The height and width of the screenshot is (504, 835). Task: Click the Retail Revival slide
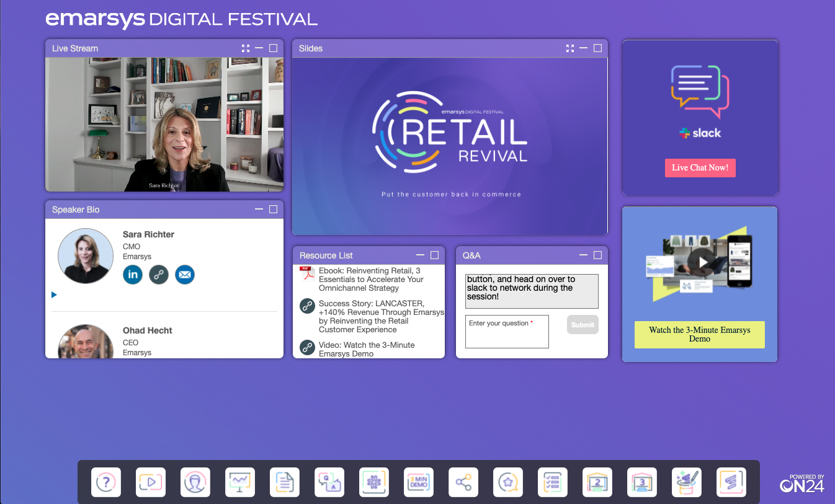tap(450, 146)
